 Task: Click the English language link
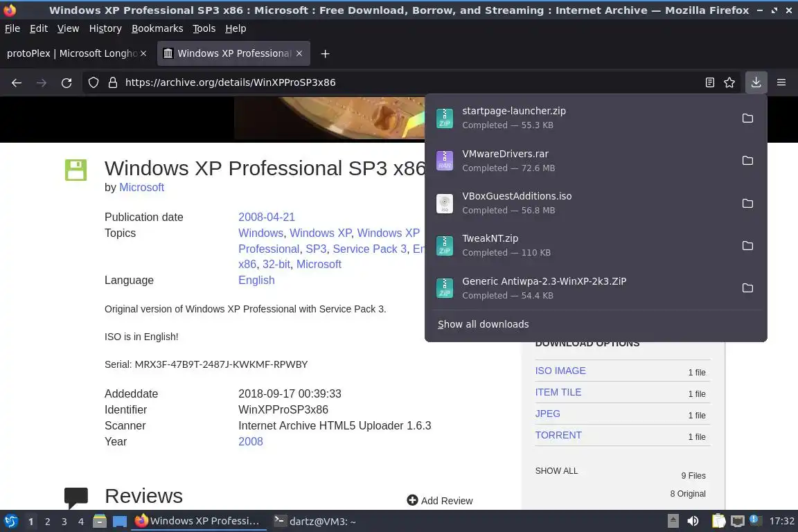pyautogui.click(x=256, y=280)
